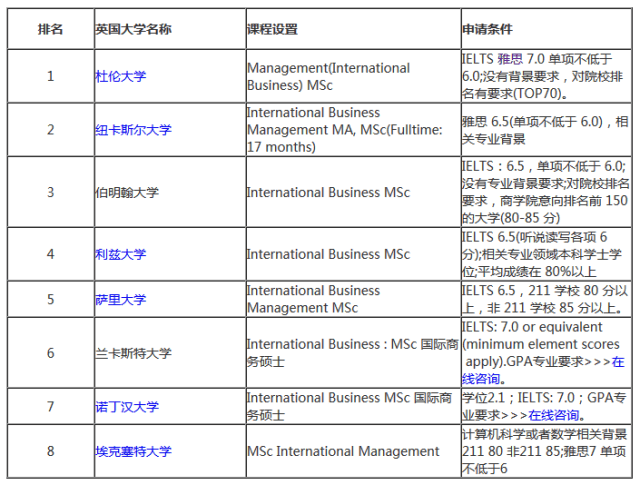The height and width of the screenshot is (485, 640).
Task: Click International Business Management MSc cell for 萨里大学
Action: tap(353, 299)
